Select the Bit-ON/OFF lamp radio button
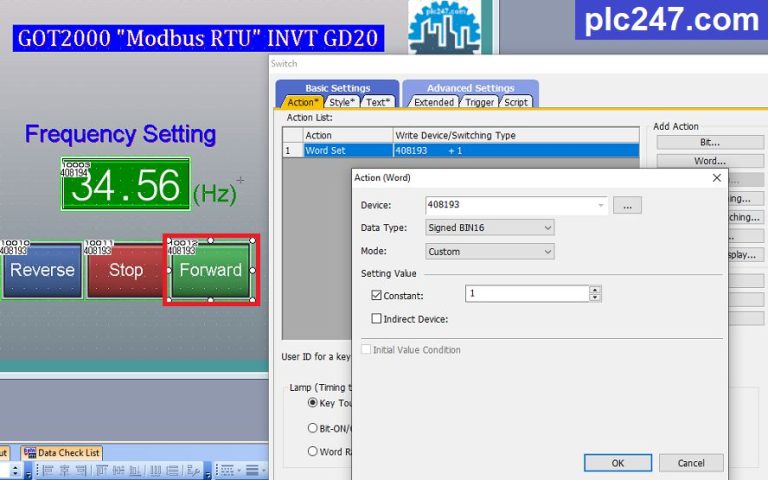Image resolution: width=768 pixels, height=480 pixels. pos(312,428)
